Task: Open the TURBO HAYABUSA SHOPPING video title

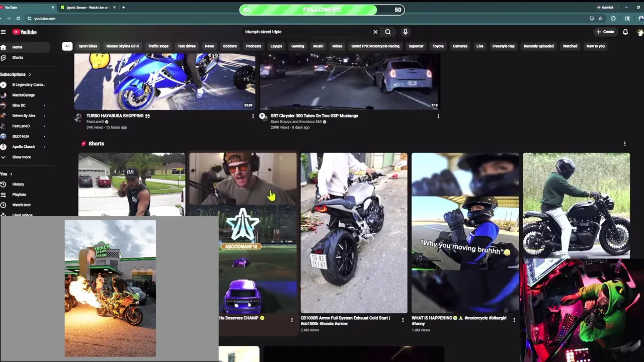Action: tap(118, 116)
